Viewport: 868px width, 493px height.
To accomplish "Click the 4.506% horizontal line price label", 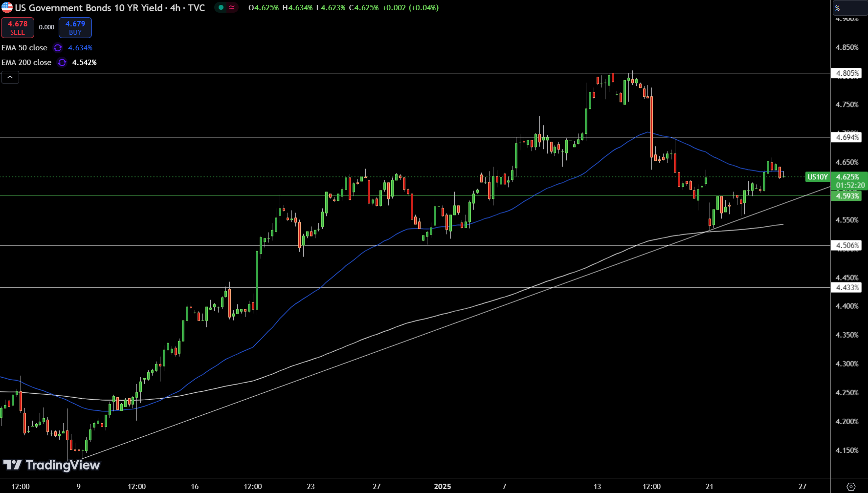I will [x=847, y=245].
